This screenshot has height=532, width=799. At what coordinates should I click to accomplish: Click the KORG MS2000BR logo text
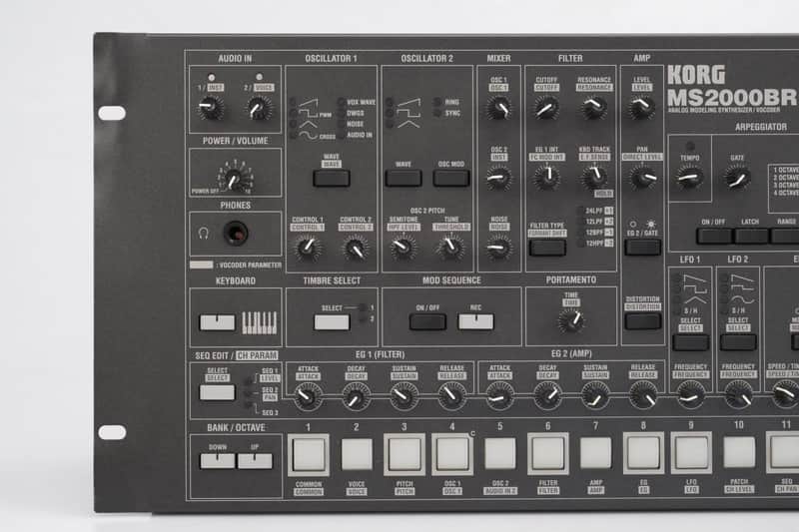click(x=732, y=87)
